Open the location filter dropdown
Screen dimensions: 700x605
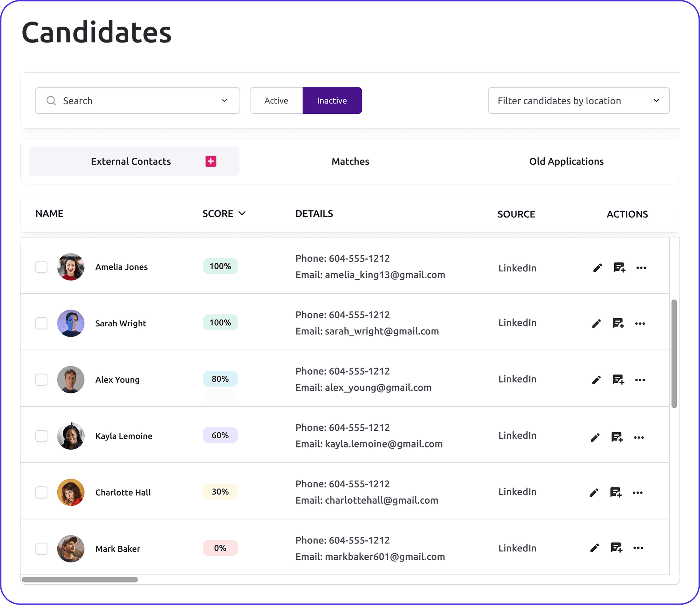click(x=578, y=101)
